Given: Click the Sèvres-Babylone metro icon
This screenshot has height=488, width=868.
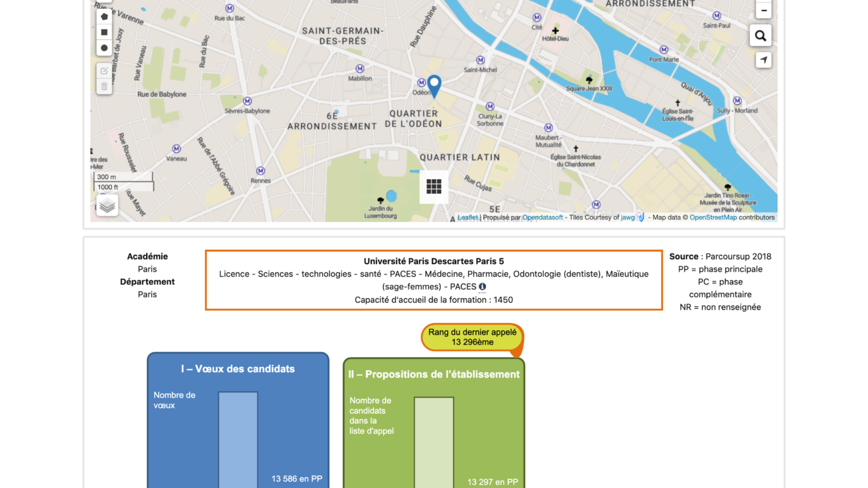Looking at the screenshot, I should point(248,101).
